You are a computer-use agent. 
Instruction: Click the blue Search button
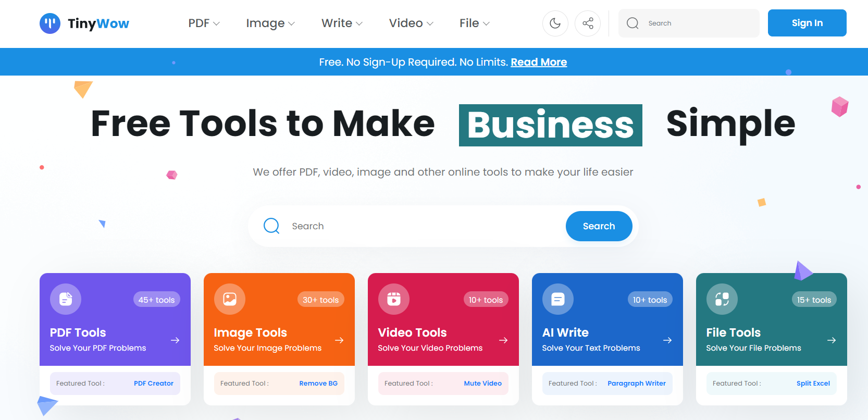coord(599,226)
